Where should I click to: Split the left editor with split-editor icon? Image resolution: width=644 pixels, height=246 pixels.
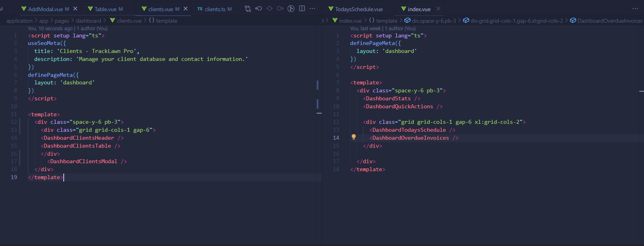[x=302, y=9]
